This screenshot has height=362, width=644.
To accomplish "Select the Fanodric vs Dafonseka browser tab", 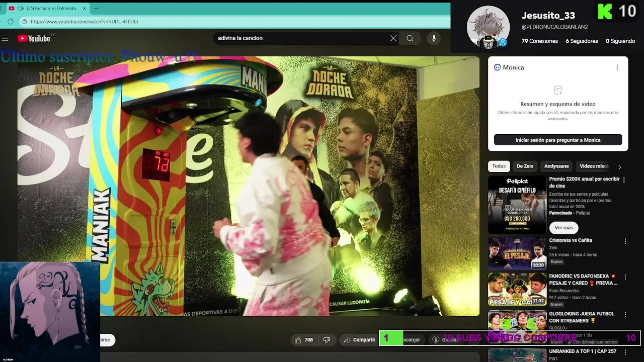I will click(x=48, y=9).
